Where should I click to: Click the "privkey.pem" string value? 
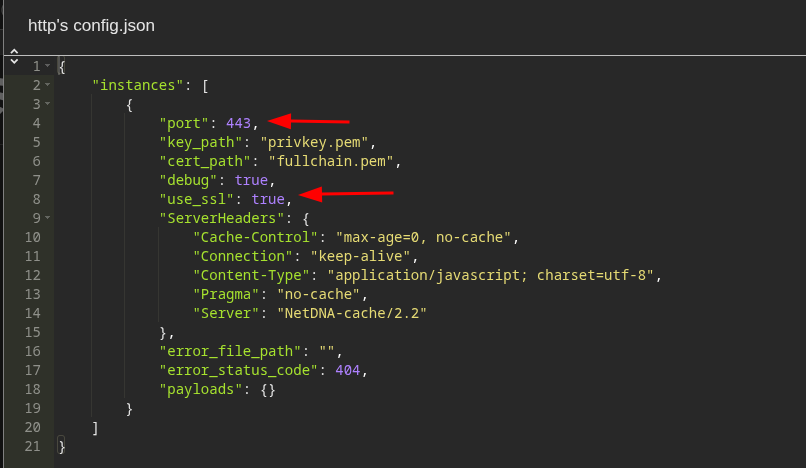click(314, 142)
